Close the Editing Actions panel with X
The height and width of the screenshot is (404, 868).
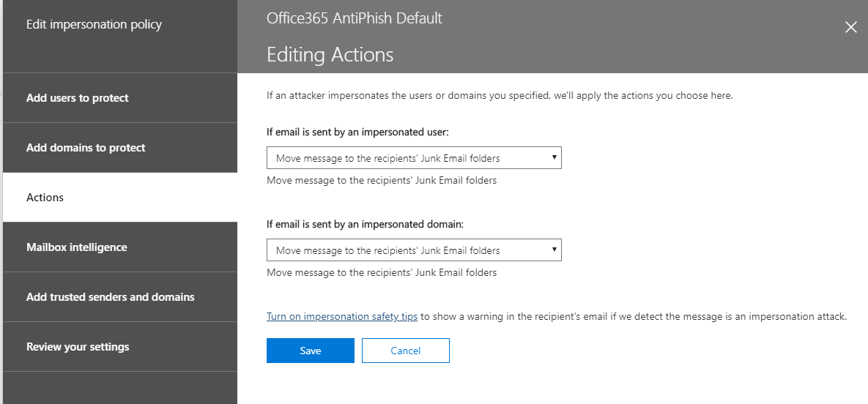[x=851, y=27]
